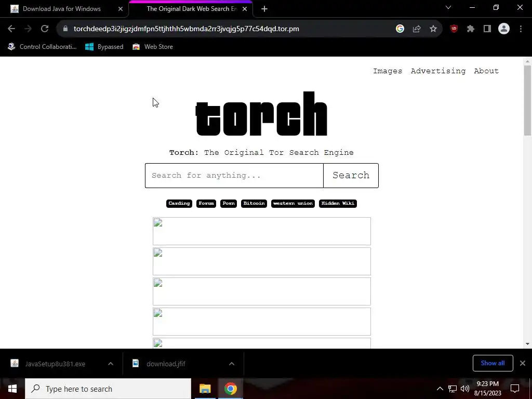Open the About link
The height and width of the screenshot is (399, 532).
[486, 71]
